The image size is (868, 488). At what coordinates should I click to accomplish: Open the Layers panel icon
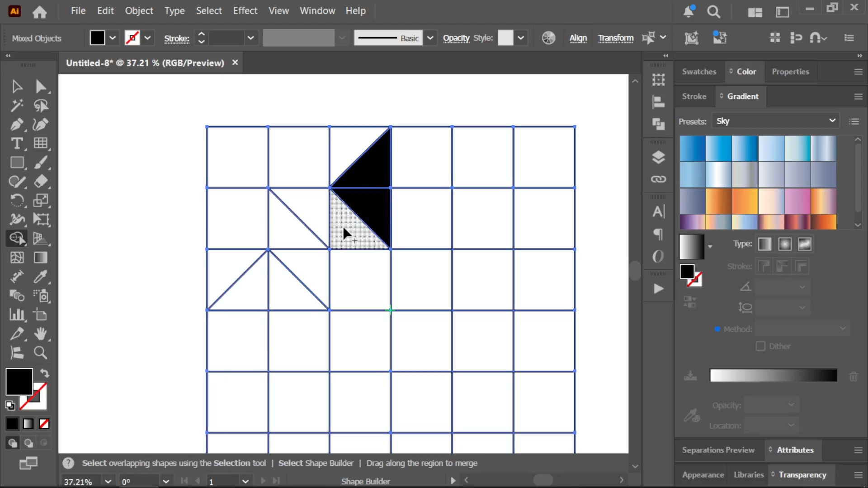point(658,157)
